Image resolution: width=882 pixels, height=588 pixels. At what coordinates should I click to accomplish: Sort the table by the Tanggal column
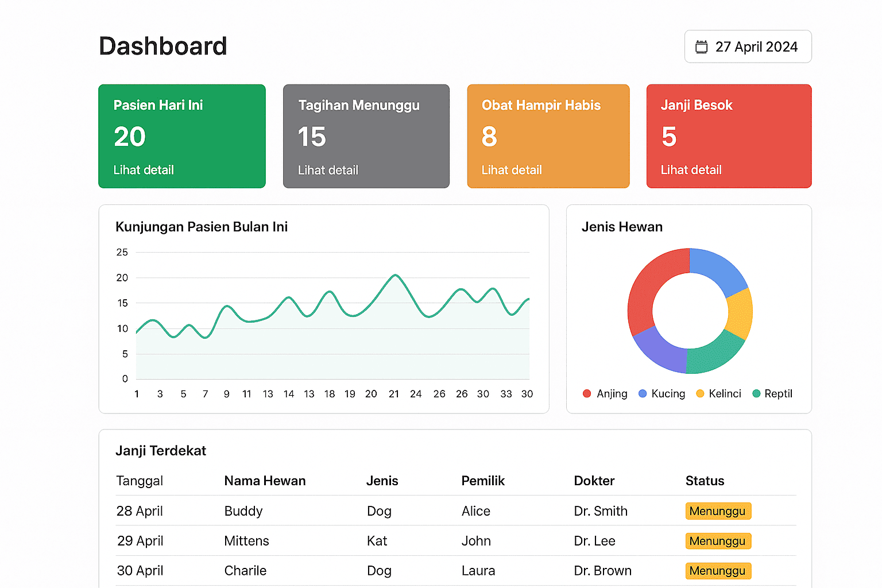[x=140, y=481]
